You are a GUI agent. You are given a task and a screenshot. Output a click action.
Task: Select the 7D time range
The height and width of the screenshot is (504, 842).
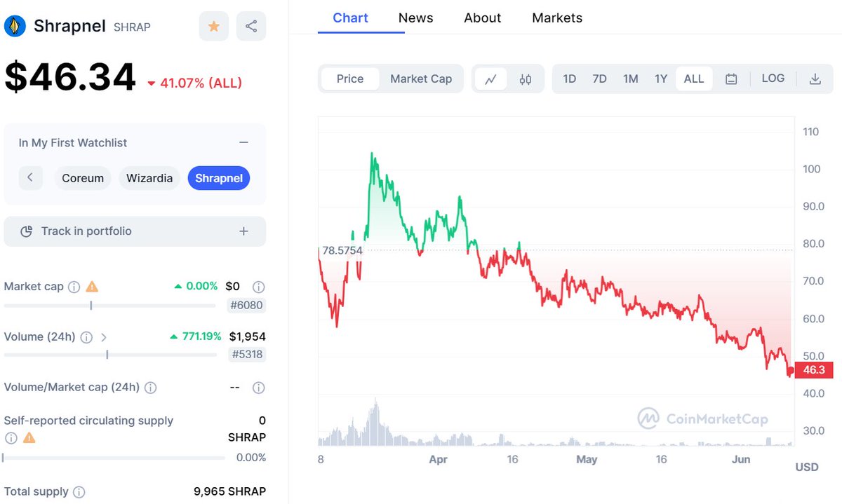pyautogui.click(x=599, y=79)
